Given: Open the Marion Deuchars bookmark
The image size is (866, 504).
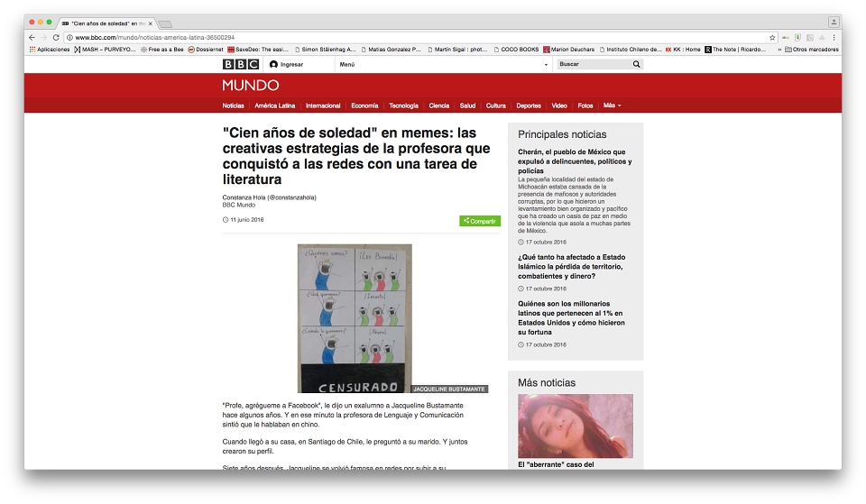Looking at the screenshot, I should [x=569, y=50].
